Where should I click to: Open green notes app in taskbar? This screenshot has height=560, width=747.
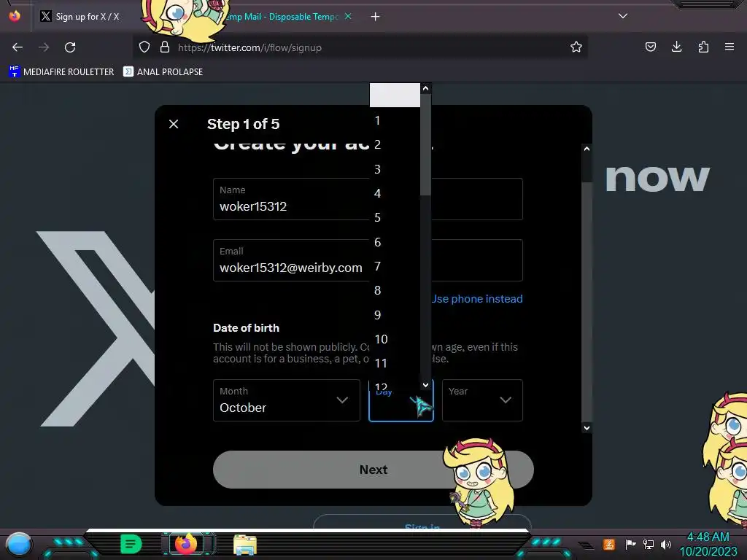(131, 544)
